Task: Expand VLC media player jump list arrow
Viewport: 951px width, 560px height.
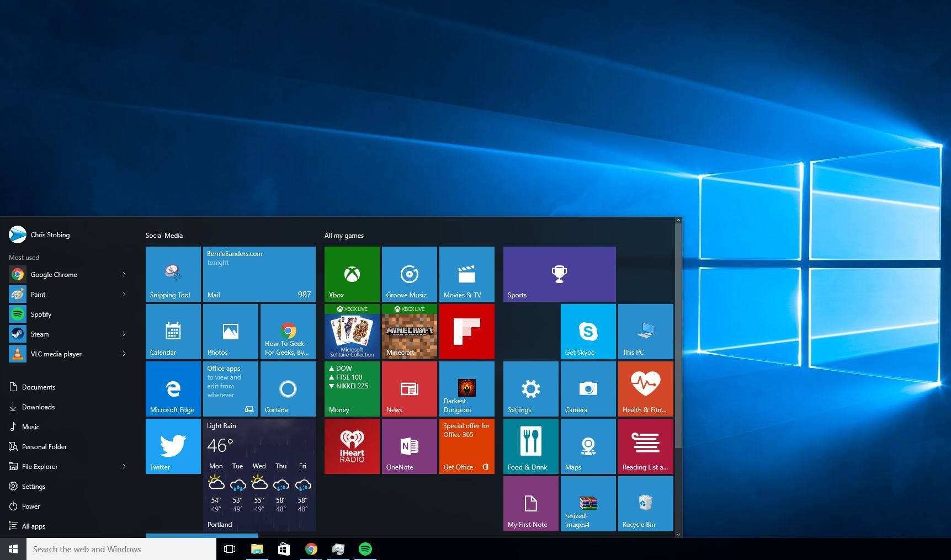Action: click(124, 354)
